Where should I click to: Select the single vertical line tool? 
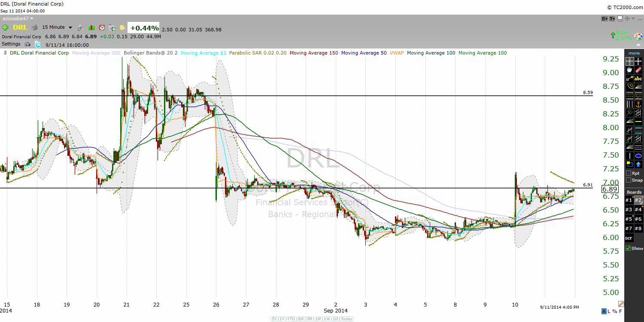point(630,155)
